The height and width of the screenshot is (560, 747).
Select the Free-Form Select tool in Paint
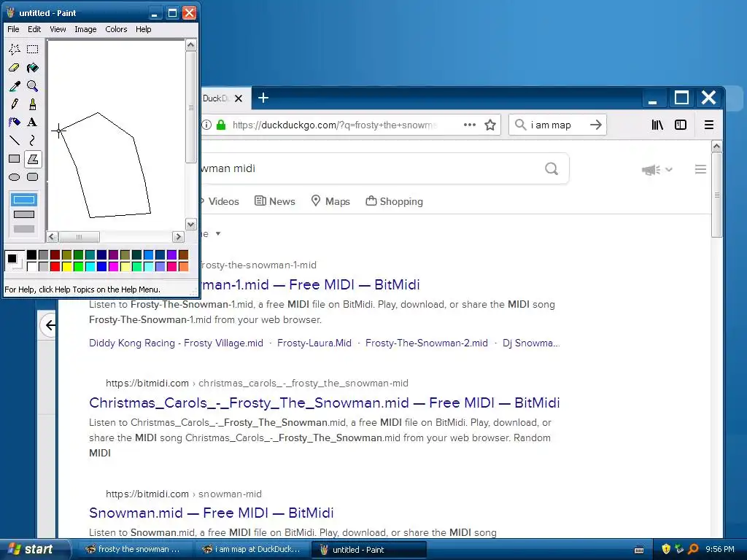point(15,49)
